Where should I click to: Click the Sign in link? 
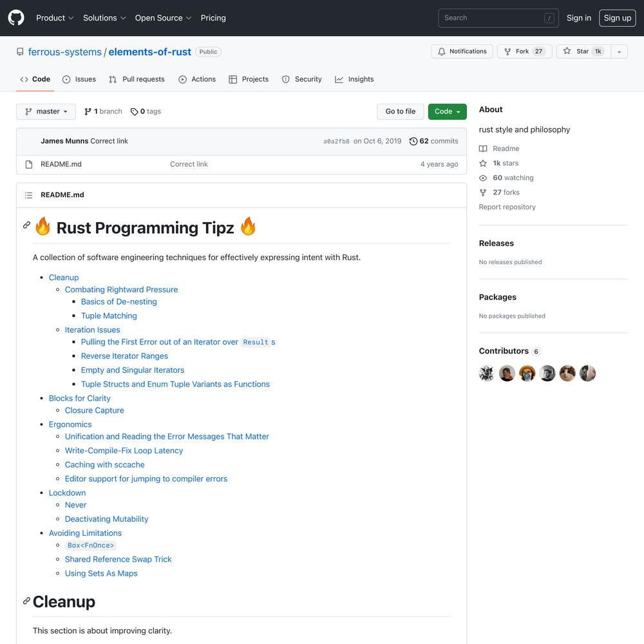579,18
